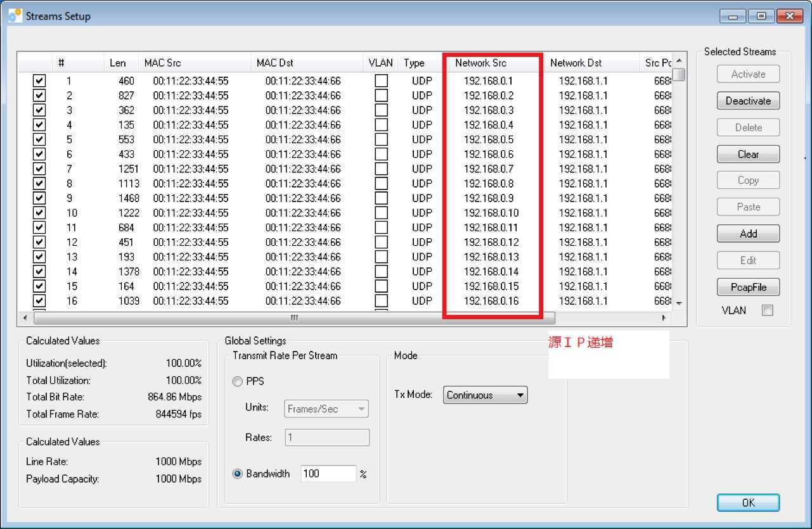Click the VLAN column header
The image size is (812, 529).
coord(381,63)
